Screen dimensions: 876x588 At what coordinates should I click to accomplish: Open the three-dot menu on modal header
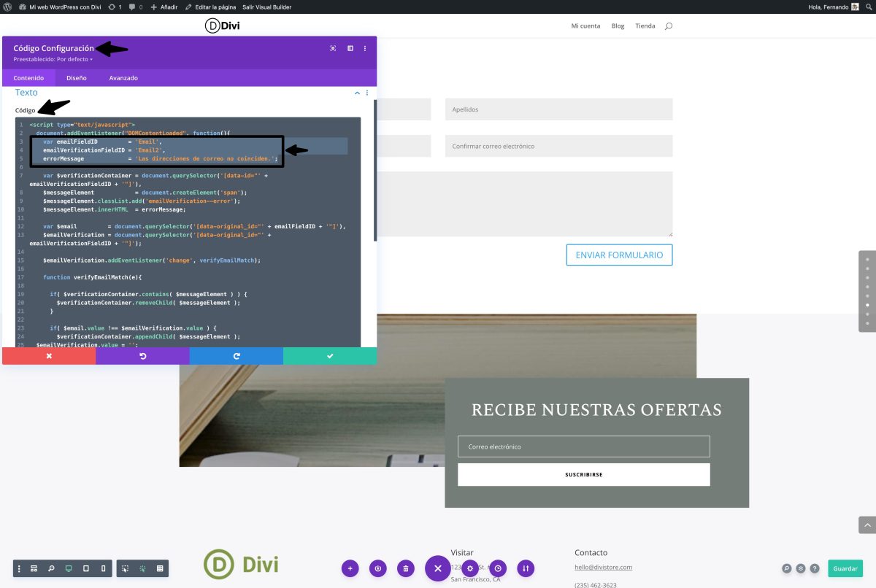[x=365, y=48]
